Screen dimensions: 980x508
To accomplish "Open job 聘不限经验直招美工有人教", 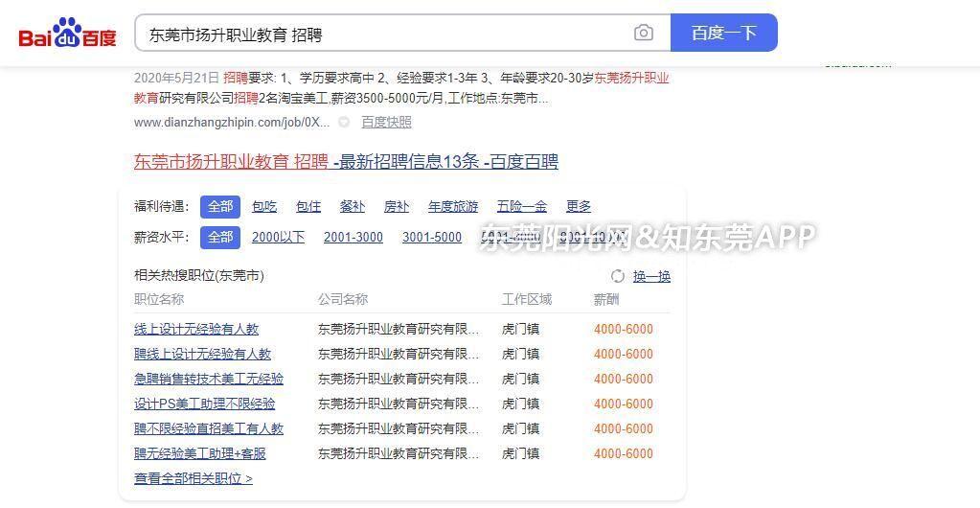I will tap(209, 429).
